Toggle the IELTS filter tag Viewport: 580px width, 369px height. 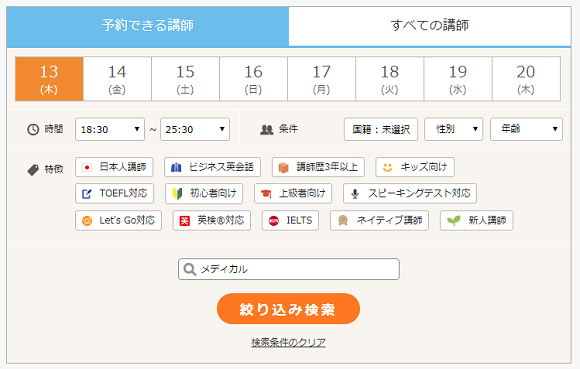click(x=290, y=221)
